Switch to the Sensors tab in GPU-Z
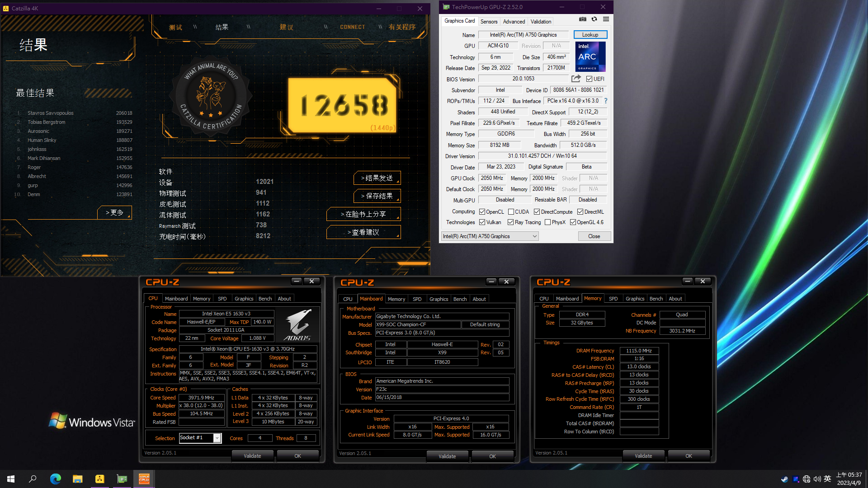Image resolution: width=868 pixels, height=488 pixels. 489,21
